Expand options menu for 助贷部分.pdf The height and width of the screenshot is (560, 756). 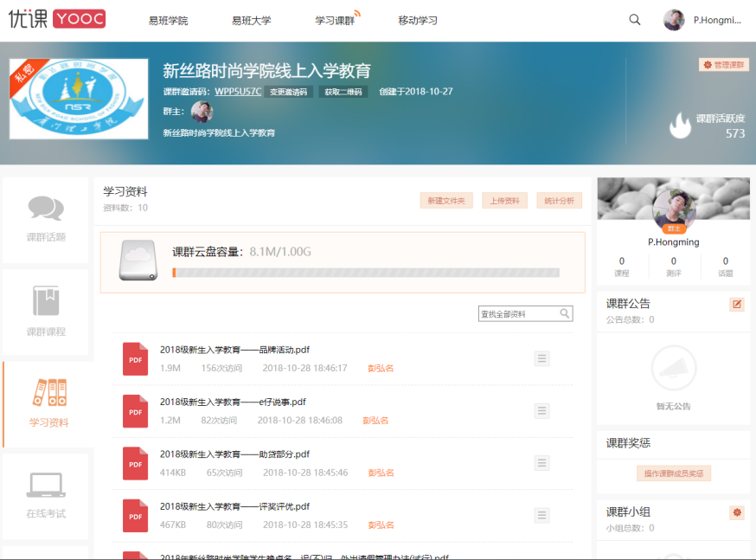pyautogui.click(x=541, y=463)
